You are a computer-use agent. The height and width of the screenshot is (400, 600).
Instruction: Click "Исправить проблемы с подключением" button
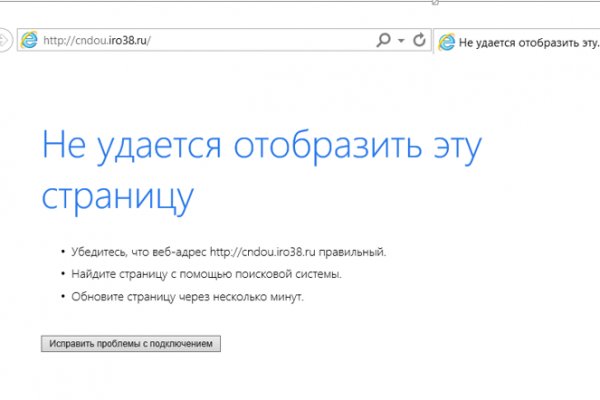tap(130, 343)
